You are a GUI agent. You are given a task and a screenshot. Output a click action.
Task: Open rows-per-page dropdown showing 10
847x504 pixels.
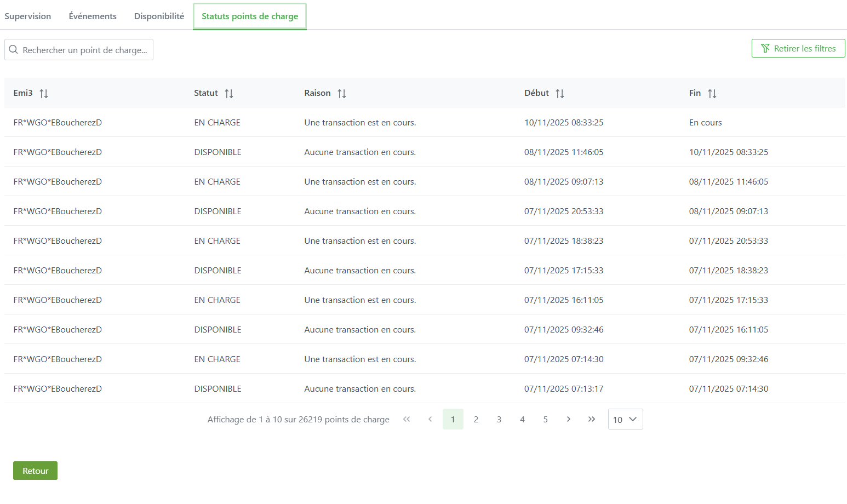(625, 419)
